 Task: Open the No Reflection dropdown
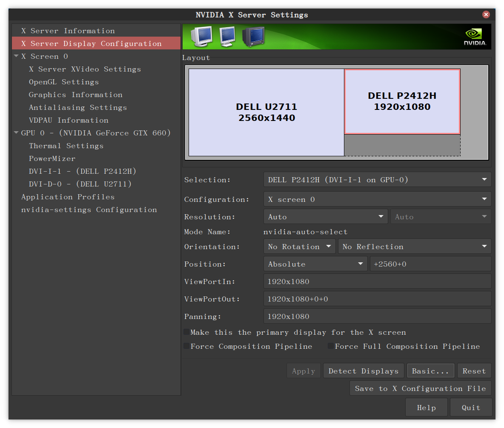pyautogui.click(x=415, y=246)
